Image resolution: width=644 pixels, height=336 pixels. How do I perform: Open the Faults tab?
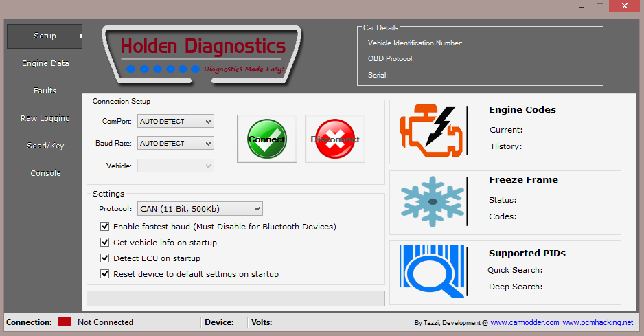click(45, 91)
